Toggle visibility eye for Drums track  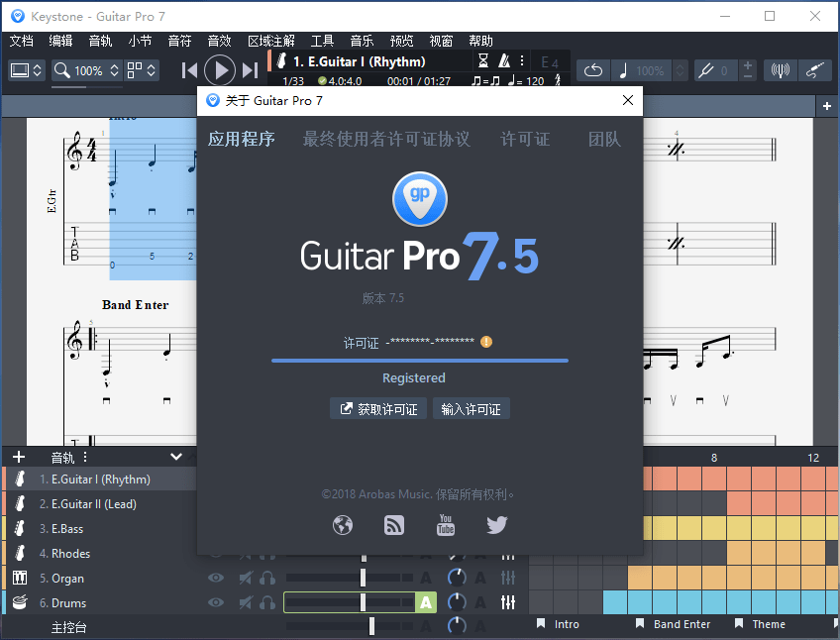coord(216,602)
